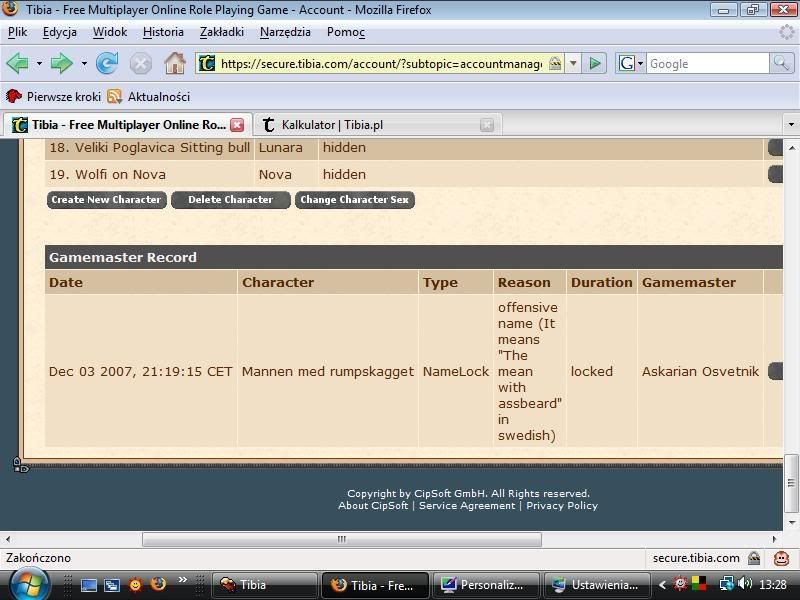Open the Home page icon
The width and height of the screenshot is (800, 600).
[x=174, y=64]
